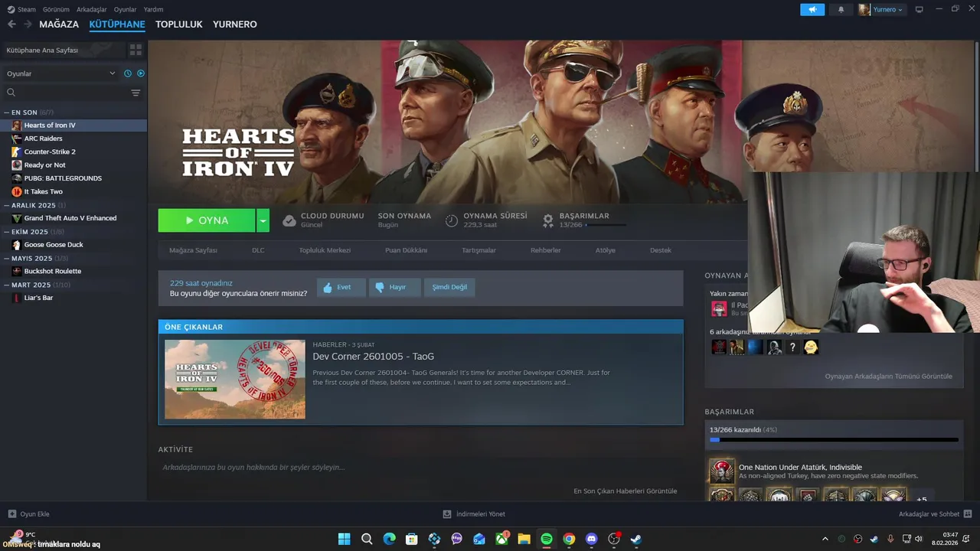980x551 pixels.
Task: Open the DLC tab
Action: coord(258,250)
